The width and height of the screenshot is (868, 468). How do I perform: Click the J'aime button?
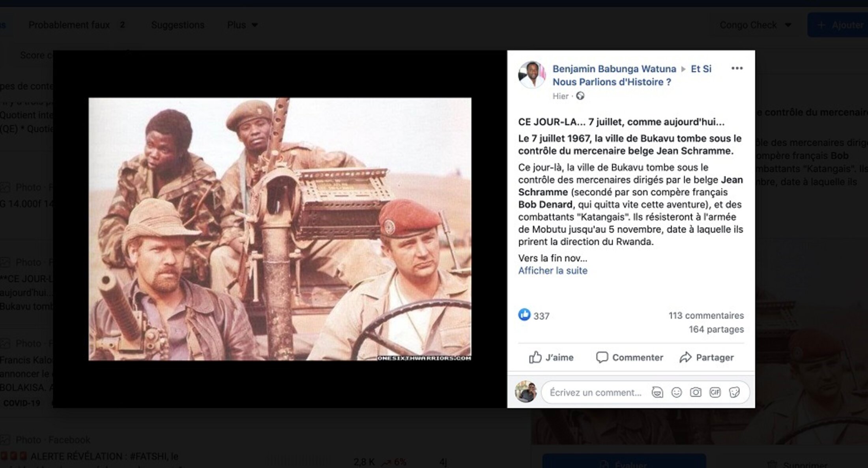pyautogui.click(x=551, y=358)
